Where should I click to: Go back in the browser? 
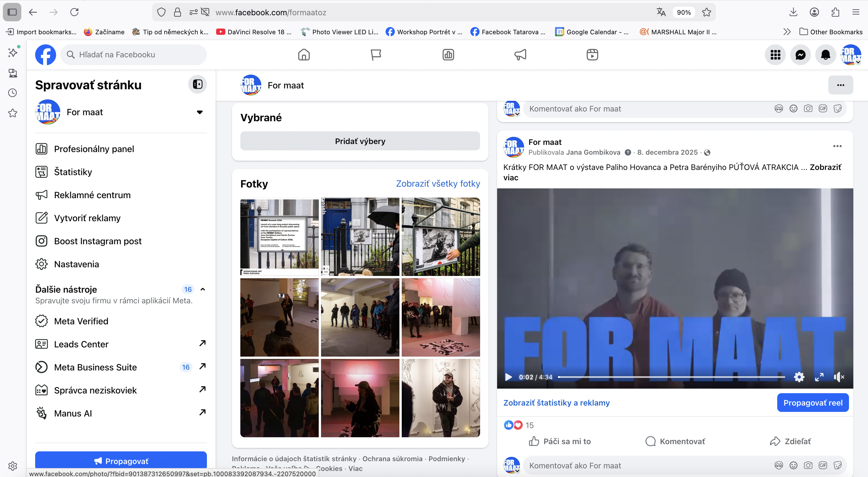tap(33, 12)
